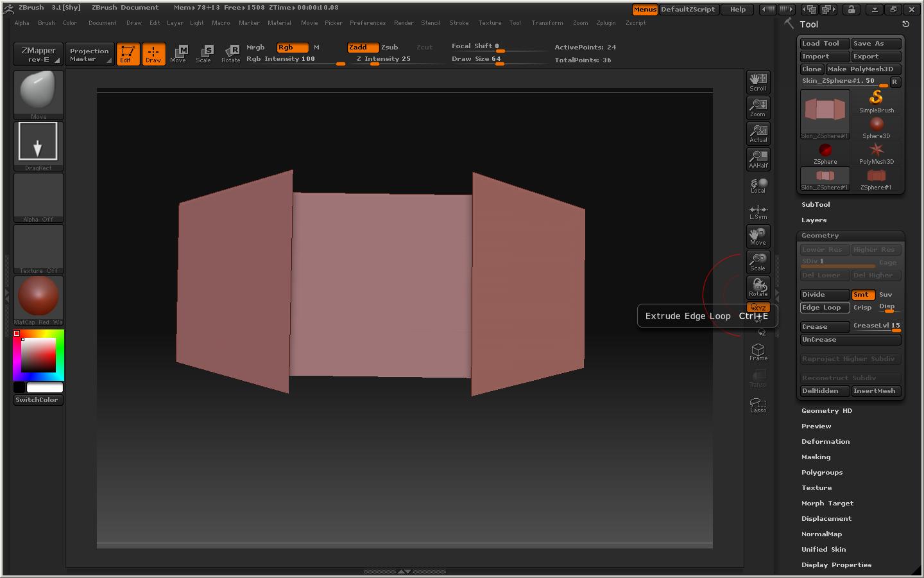
Task: Click the Divide geometry button
Action: click(824, 295)
